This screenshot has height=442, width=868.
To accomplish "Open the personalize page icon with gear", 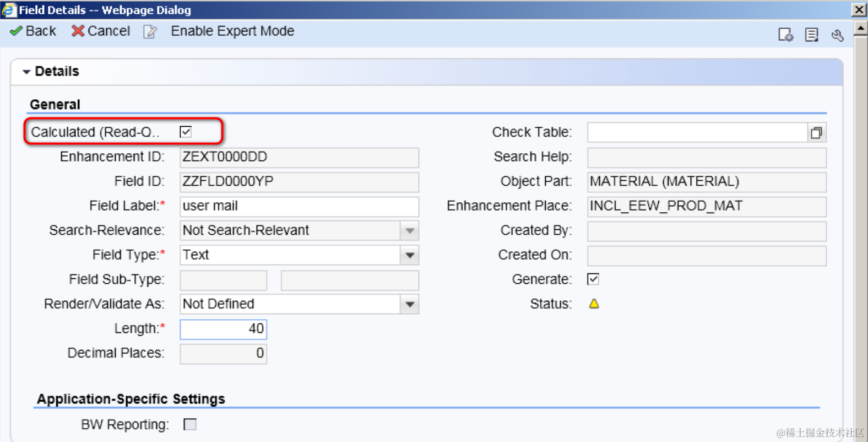I will click(x=785, y=35).
